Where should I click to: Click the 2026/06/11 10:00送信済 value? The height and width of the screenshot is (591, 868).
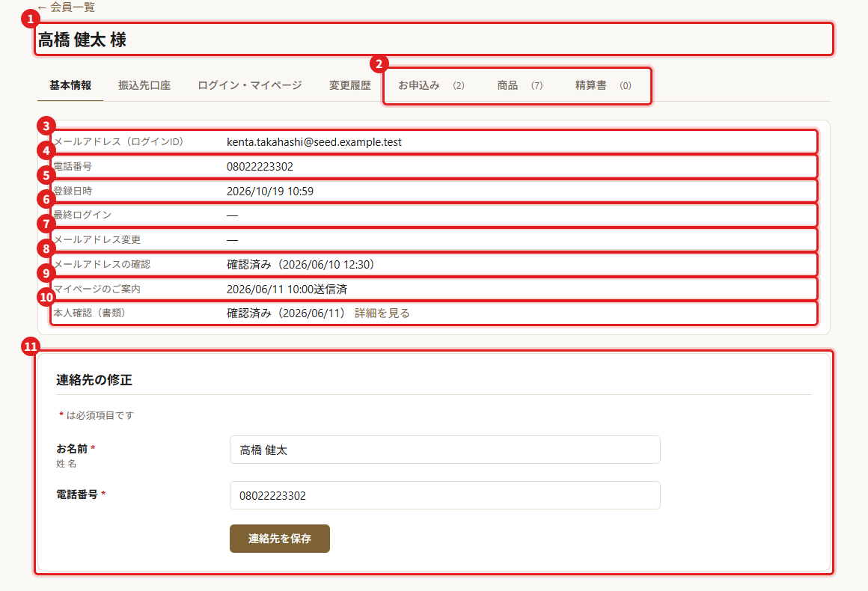pos(287,289)
